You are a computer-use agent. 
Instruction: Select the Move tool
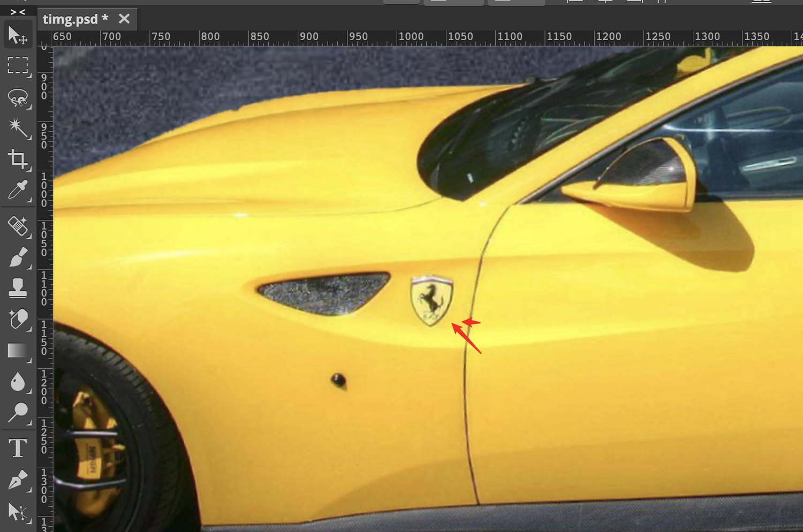[x=18, y=35]
